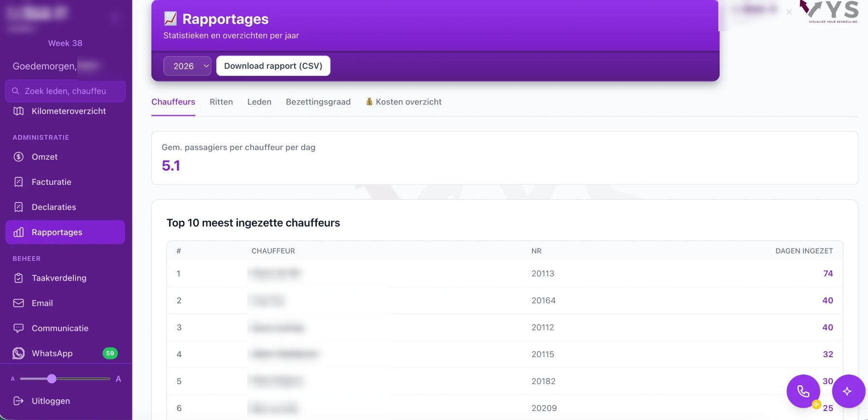Click the 74 dagen ingezet value
This screenshot has height=420, width=868.
click(828, 273)
